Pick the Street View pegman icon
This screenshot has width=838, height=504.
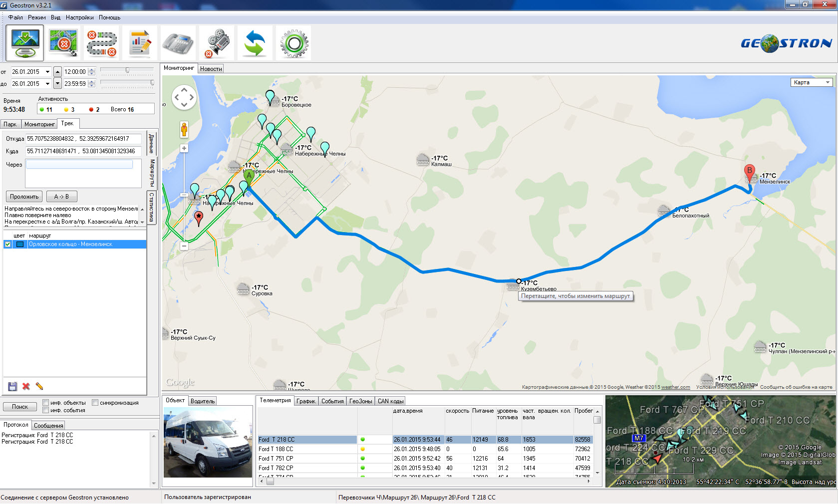point(184,130)
